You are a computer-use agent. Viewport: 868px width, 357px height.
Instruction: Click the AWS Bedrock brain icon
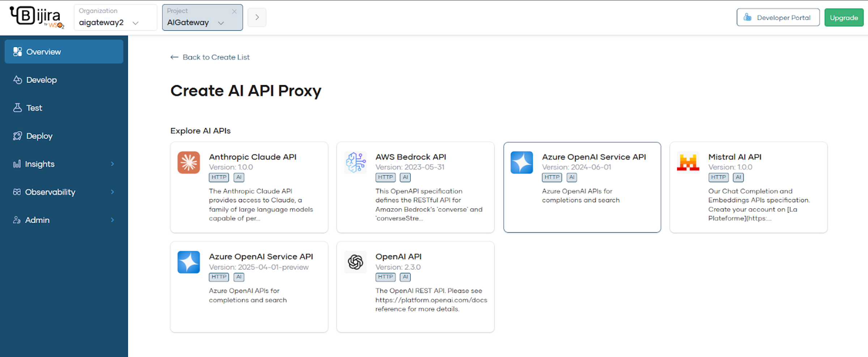pos(355,163)
